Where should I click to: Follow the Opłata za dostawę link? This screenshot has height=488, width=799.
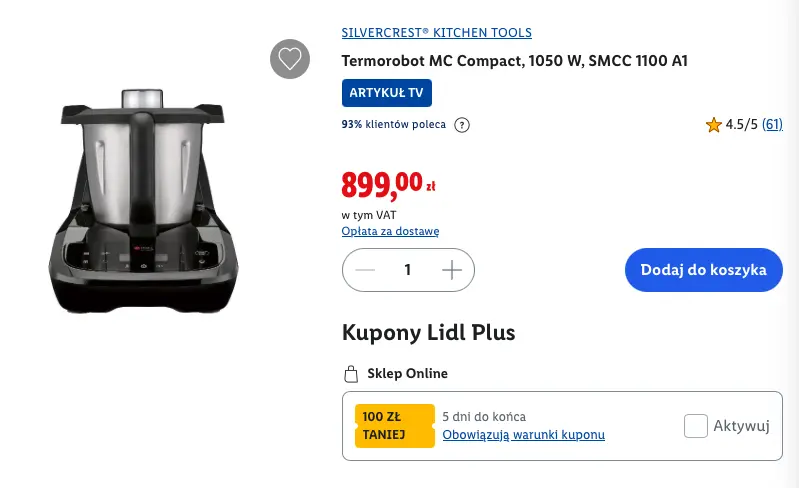point(390,232)
